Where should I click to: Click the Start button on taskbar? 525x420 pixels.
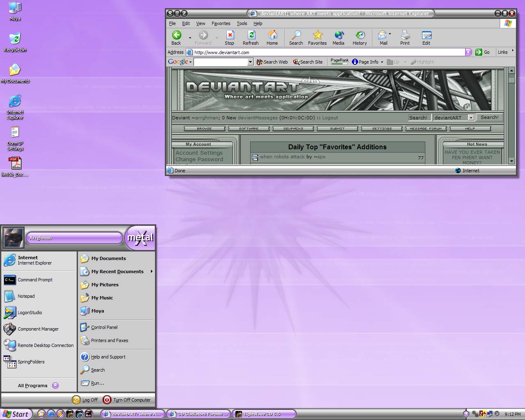click(16, 414)
